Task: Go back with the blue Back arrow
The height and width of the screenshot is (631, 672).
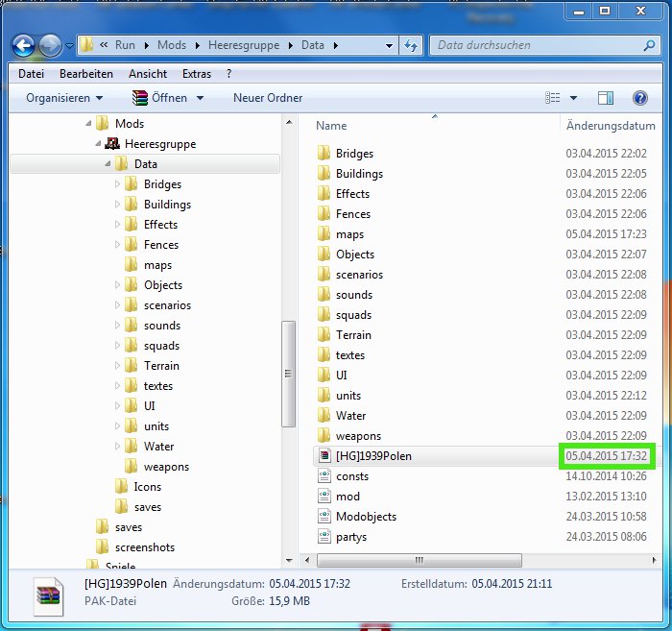Action: 23,45
